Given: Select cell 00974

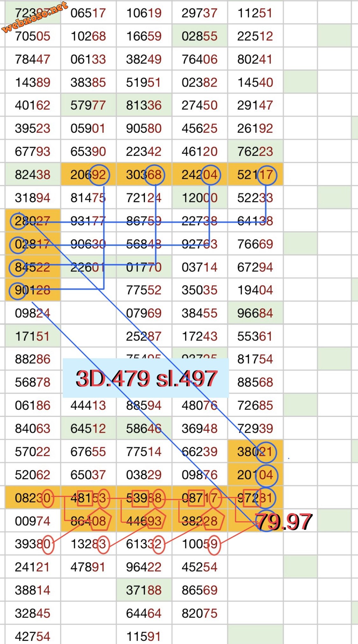Looking at the screenshot, I should (x=33, y=521).
